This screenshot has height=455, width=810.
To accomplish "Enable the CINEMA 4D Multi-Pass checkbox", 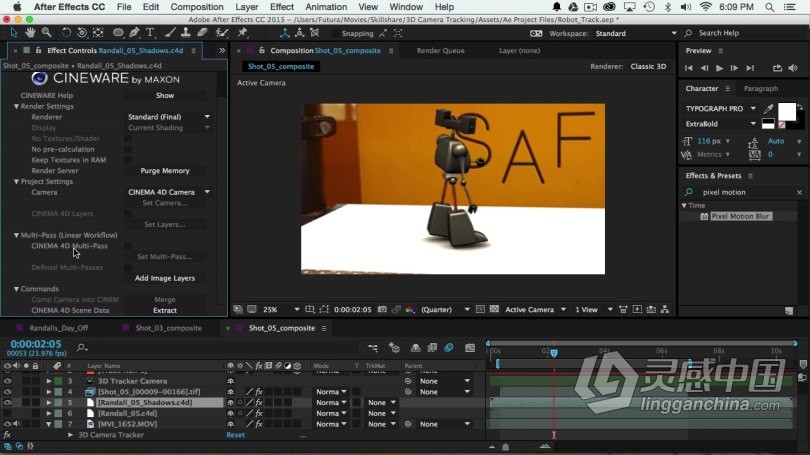I will pos(128,246).
